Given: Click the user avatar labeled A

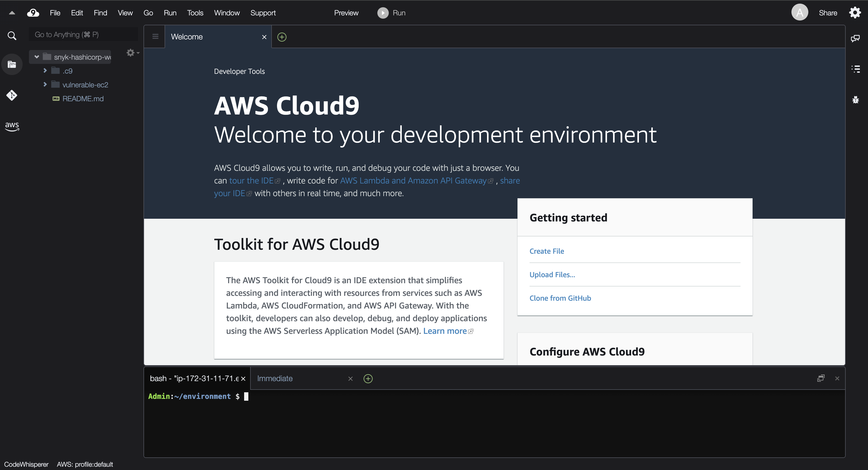Looking at the screenshot, I should 800,12.
